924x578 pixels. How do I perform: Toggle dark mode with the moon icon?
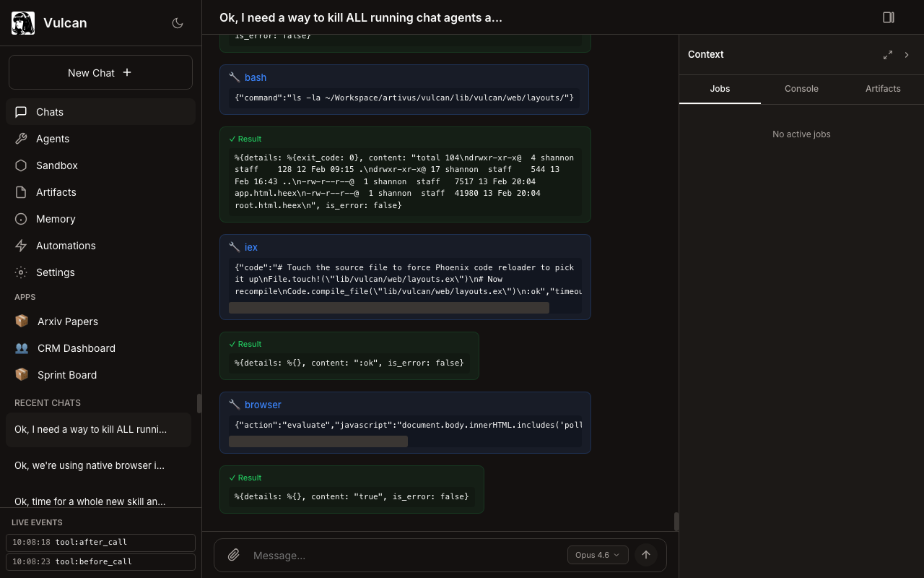(178, 23)
